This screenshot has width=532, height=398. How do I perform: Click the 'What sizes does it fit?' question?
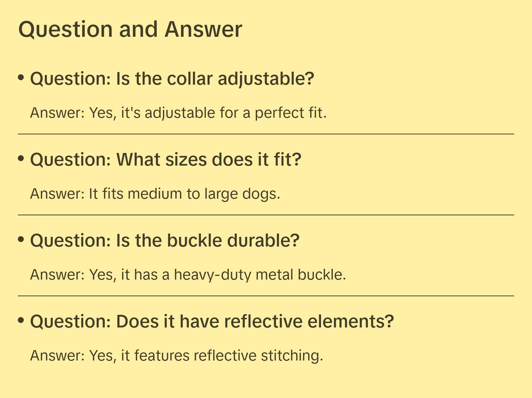click(166, 160)
